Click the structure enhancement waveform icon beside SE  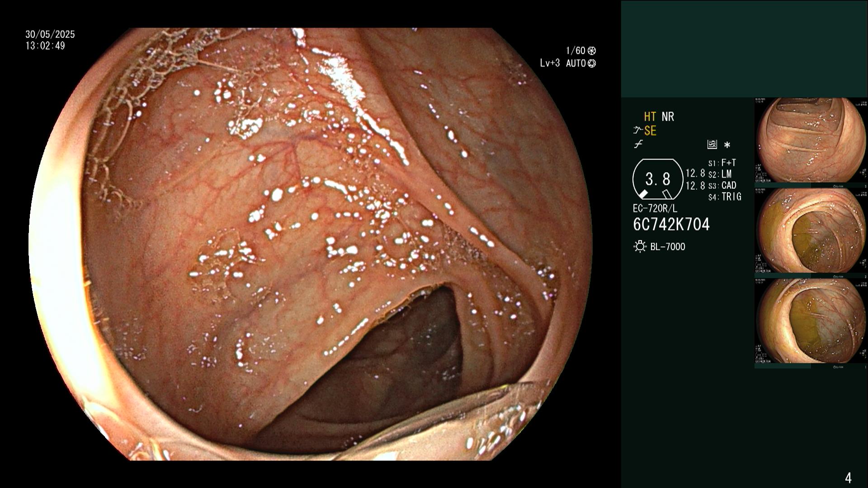click(638, 131)
